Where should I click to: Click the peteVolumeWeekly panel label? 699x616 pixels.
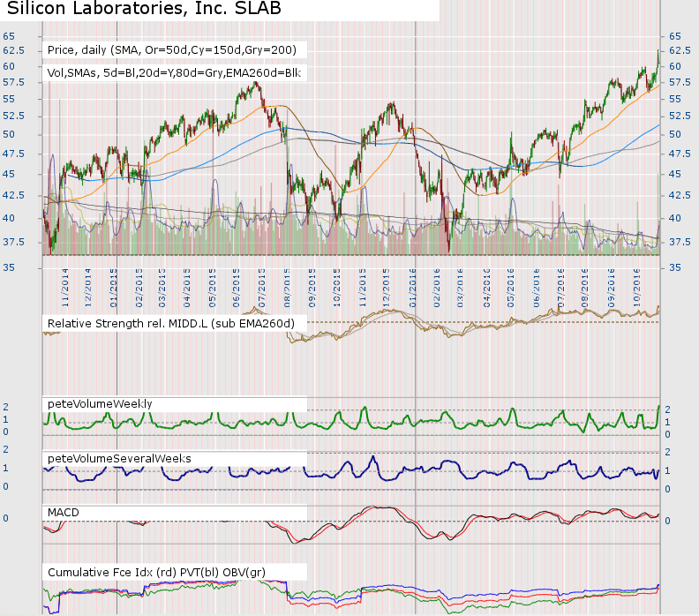(x=100, y=404)
